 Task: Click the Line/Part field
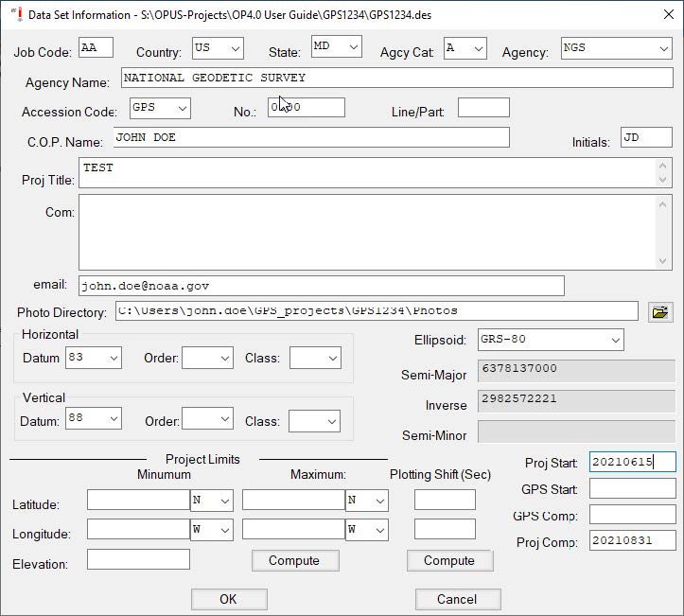coord(483,107)
